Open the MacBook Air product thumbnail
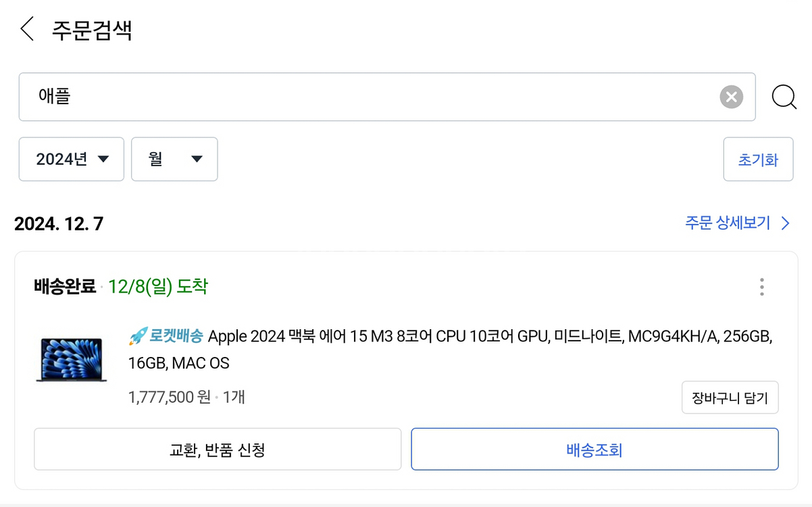 [x=71, y=360]
